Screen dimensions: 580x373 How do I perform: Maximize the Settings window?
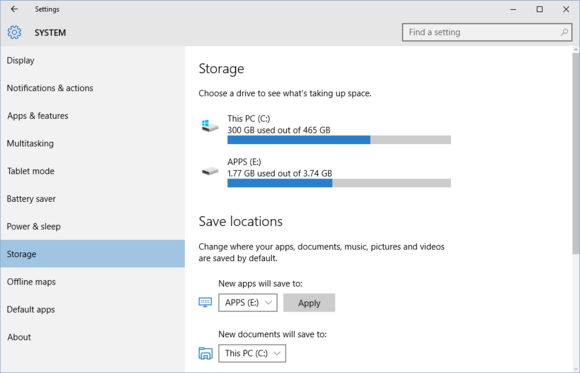[x=540, y=9]
